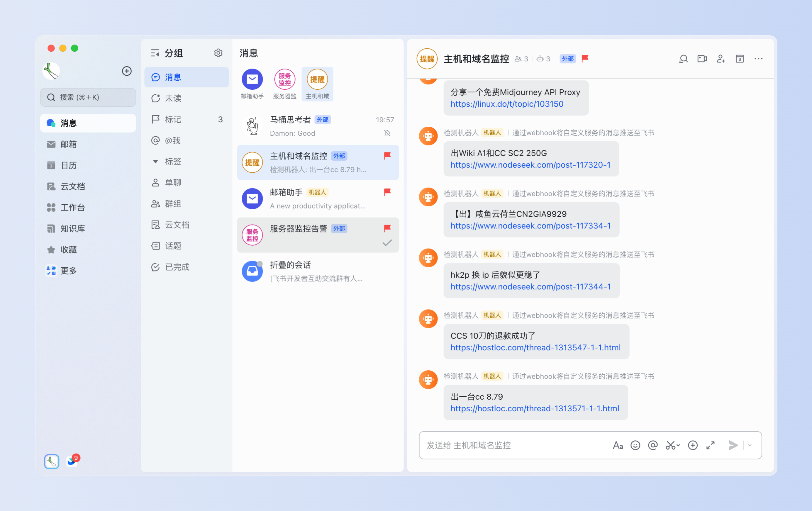Open pinned 主机和域 shortcut
Viewport: 812px width, 511px height.
coord(317,84)
